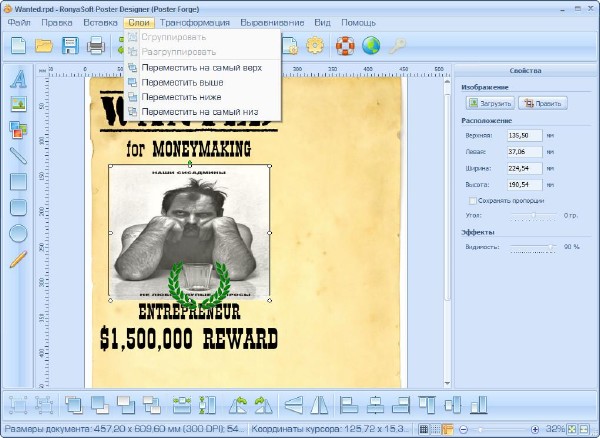Enable 'Сохранять пропорции' checkbox
The image size is (600, 438).
pyautogui.click(x=474, y=201)
